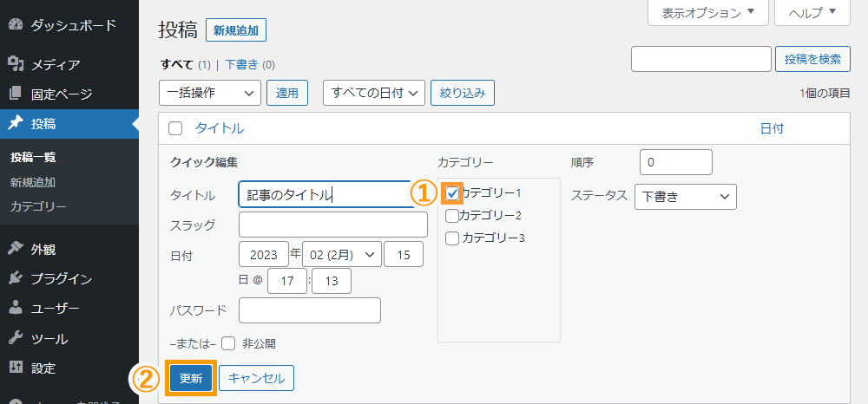Click the user icon beside ユーザー

tap(16, 309)
